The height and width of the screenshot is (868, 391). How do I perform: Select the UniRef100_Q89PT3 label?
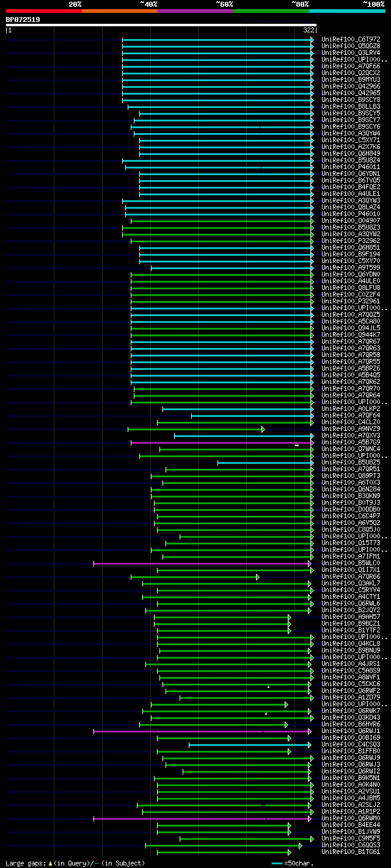point(351,476)
